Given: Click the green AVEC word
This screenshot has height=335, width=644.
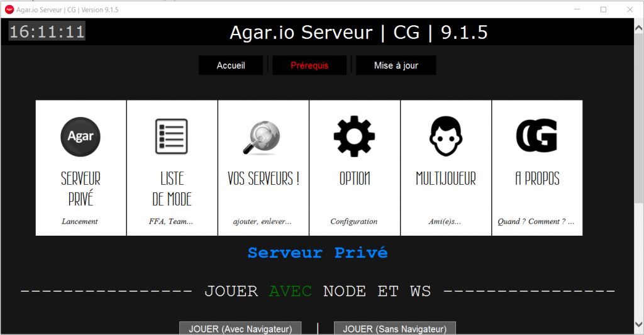Looking at the screenshot, I should [291, 291].
